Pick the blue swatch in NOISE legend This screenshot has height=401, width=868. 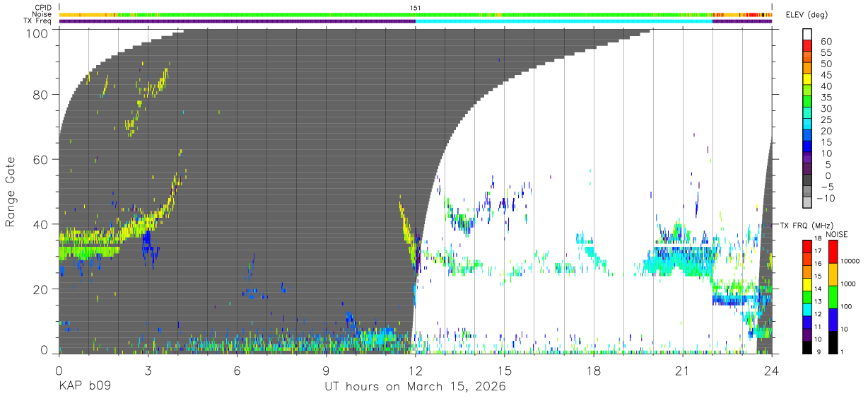pos(833,319)
